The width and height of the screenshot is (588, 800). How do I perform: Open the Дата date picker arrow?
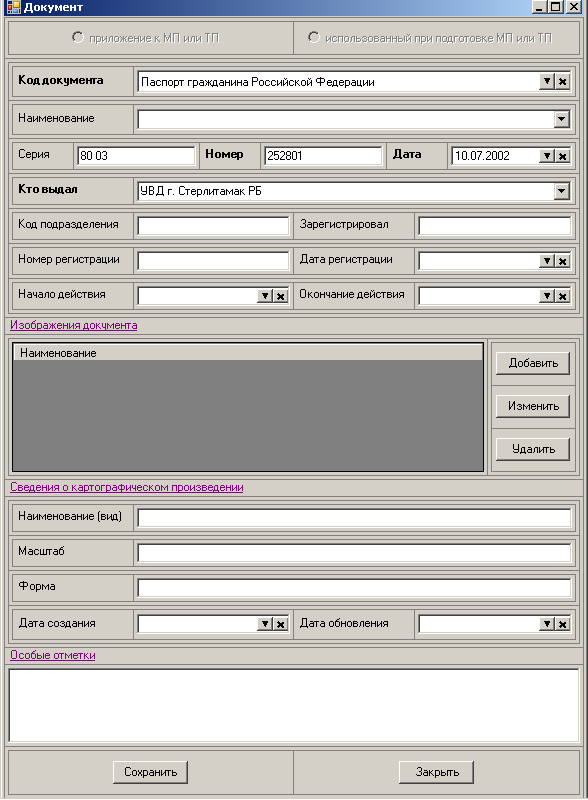[x=547, y=156]
